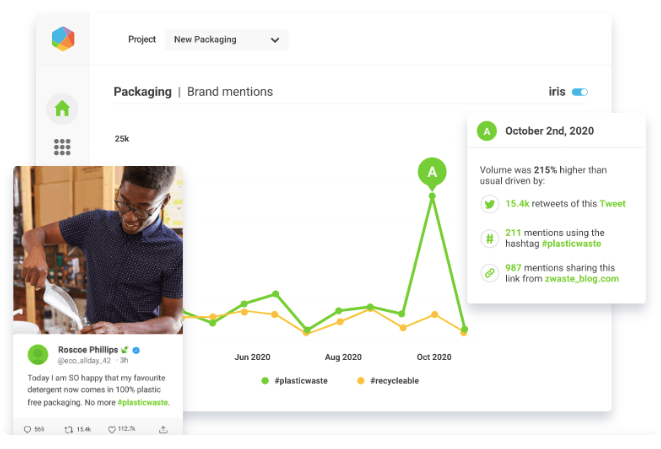Click the Twitter bird icon
This screenshot has width=661, height=449.
[489, 204]
